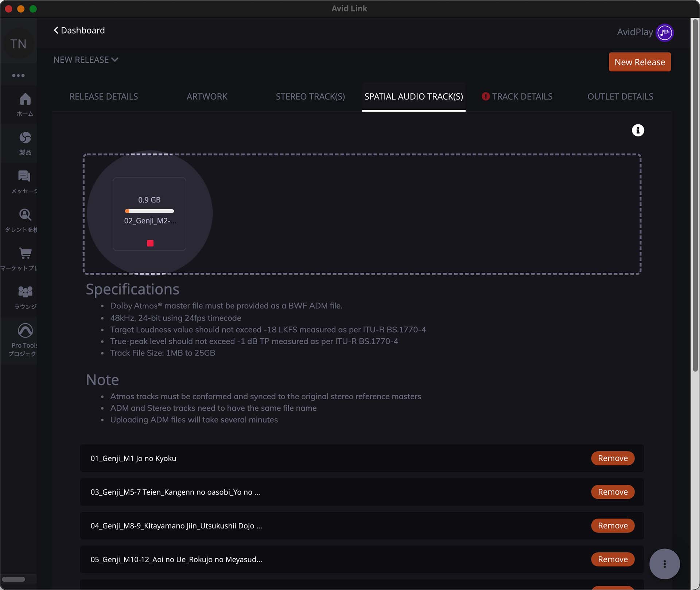Click the info icon above upload area
Viewport: 700px width, 590px height.
[638, 130]
